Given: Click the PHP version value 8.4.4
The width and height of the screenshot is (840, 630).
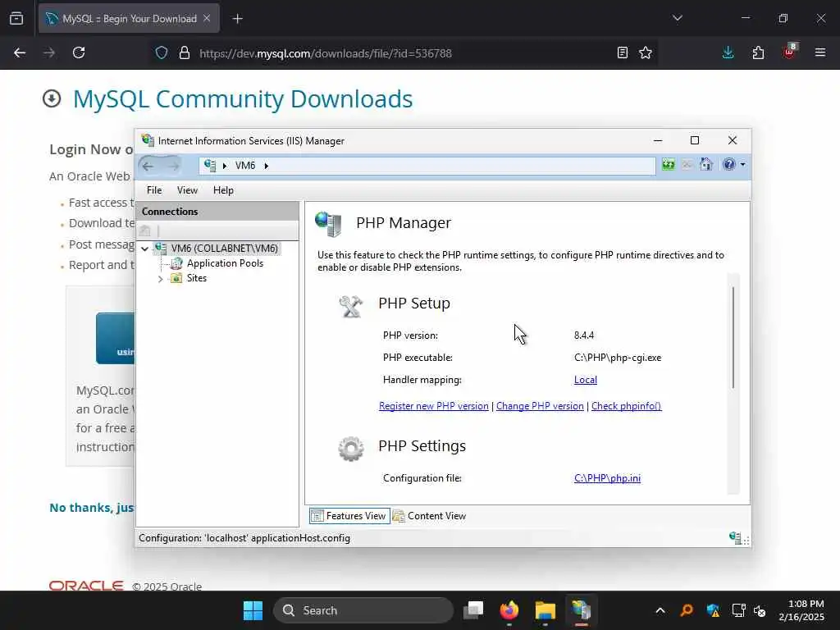Looking at the screenshot, I should pos(584,336).
